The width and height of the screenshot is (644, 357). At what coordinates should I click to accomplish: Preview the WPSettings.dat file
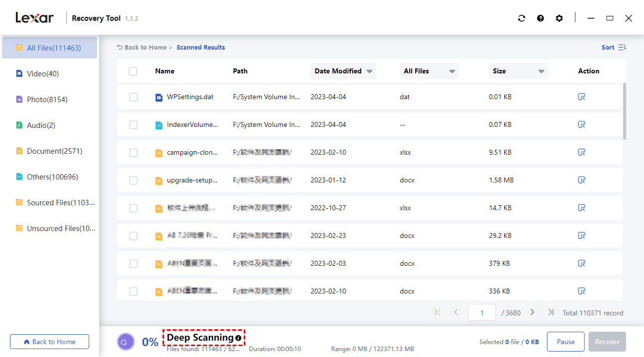(x=582, y=97)
